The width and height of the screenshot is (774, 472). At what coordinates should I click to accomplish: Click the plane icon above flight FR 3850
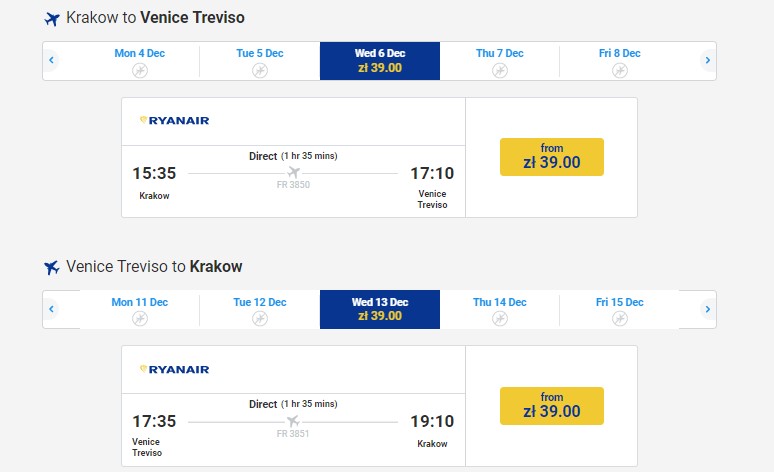293,172
